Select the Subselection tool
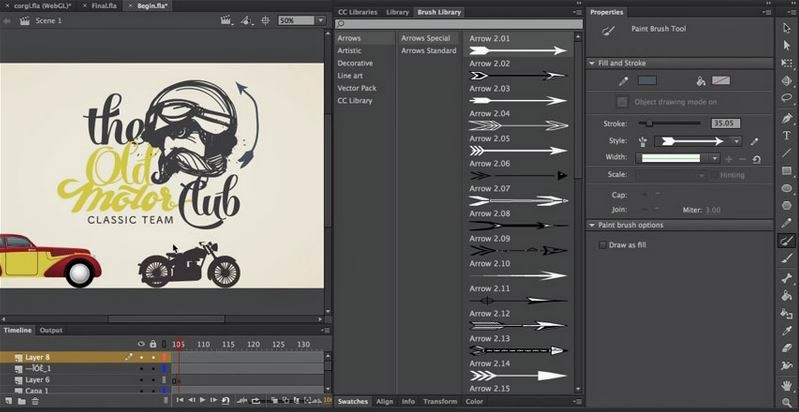Screen dimensions: 799x412 787,46
